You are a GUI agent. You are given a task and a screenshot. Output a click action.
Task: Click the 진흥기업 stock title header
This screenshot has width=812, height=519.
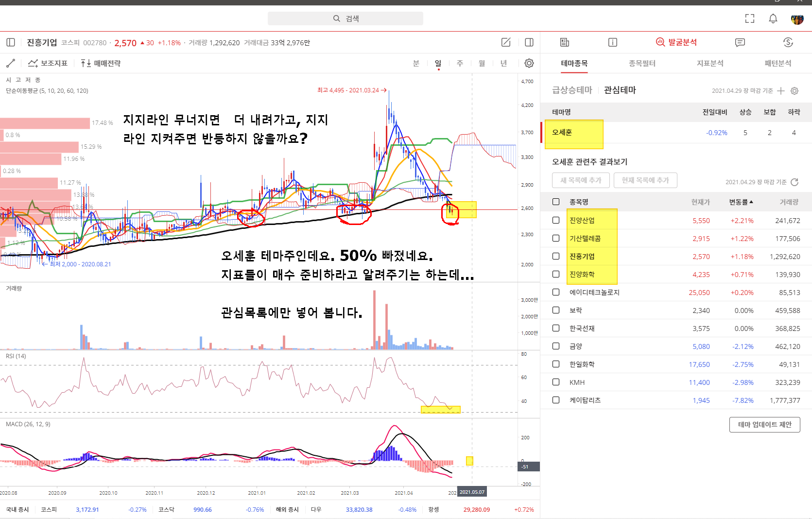coord(42,42)
